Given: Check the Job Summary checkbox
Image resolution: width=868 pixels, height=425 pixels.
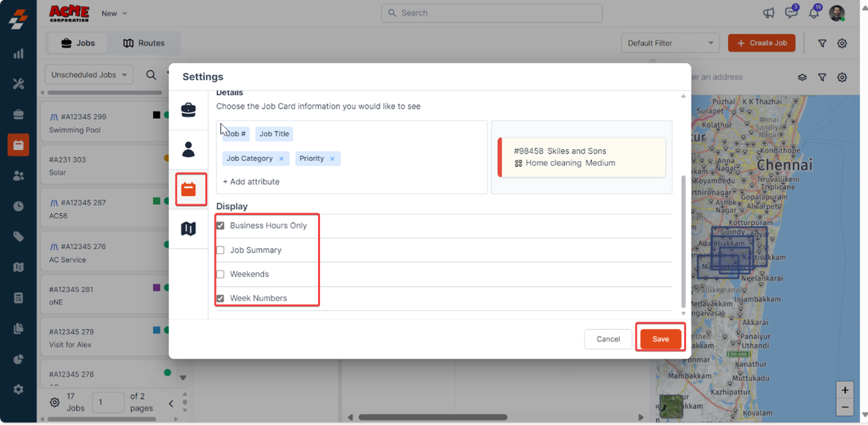Looking at the screenshot, I should point(220,250).
